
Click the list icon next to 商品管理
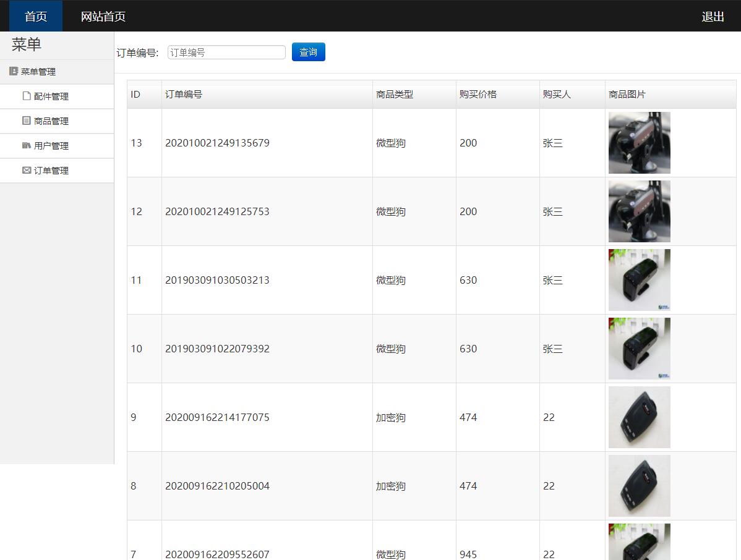27,121
